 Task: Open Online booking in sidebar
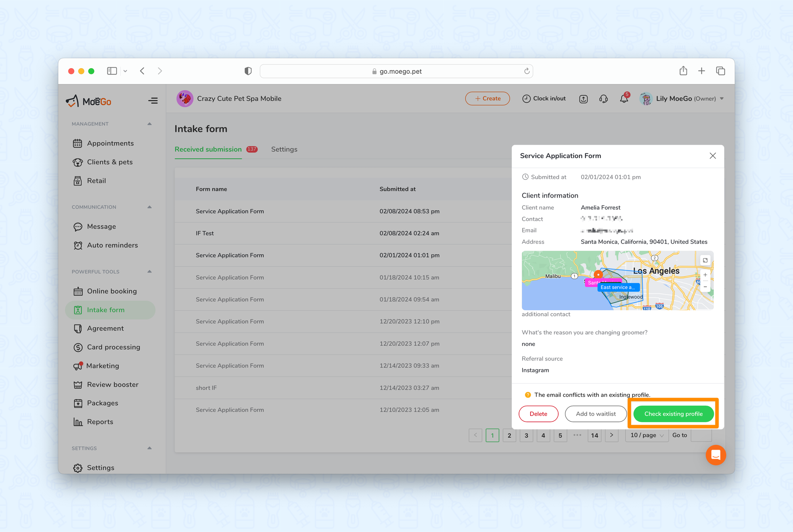point(111,291)
